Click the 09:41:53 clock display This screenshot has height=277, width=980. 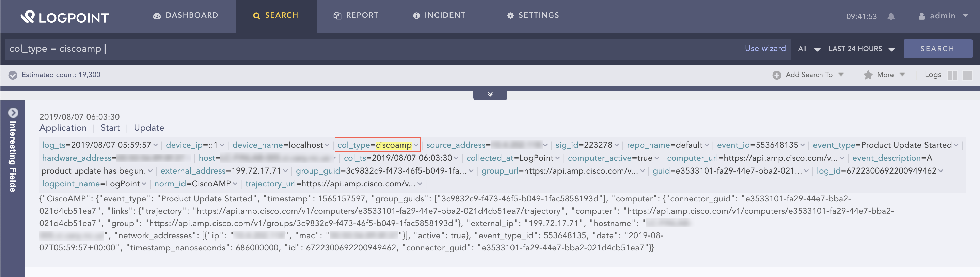[x=861, y=16]
